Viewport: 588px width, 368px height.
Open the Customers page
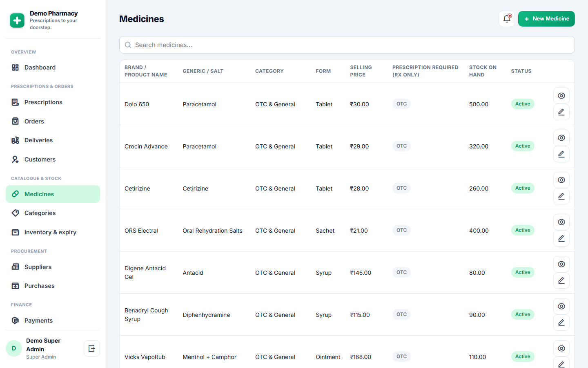53,159
